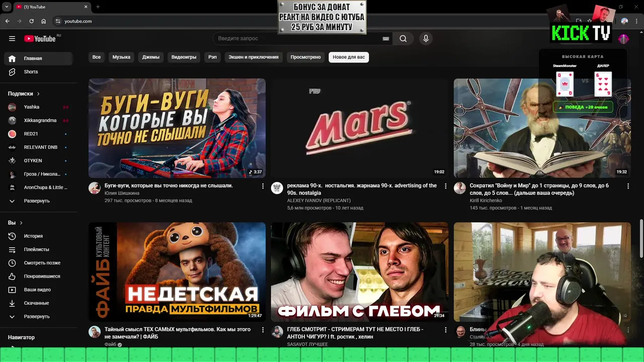Open Юлия Шишкина channel avatar
Image resolution: width=644 pixels, height=362 pixels.
(x=95, y=188)
